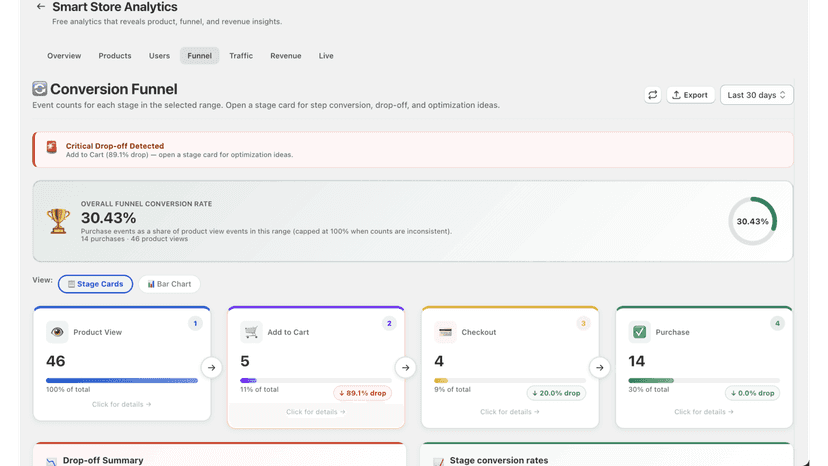Click the arrow between Add to Cart and Checkout

(406, 368)
